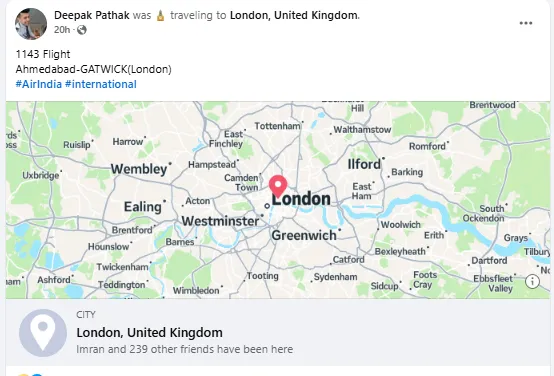Click the 20h timestamp on the post
Screen dimensions: 554x376
62,30
